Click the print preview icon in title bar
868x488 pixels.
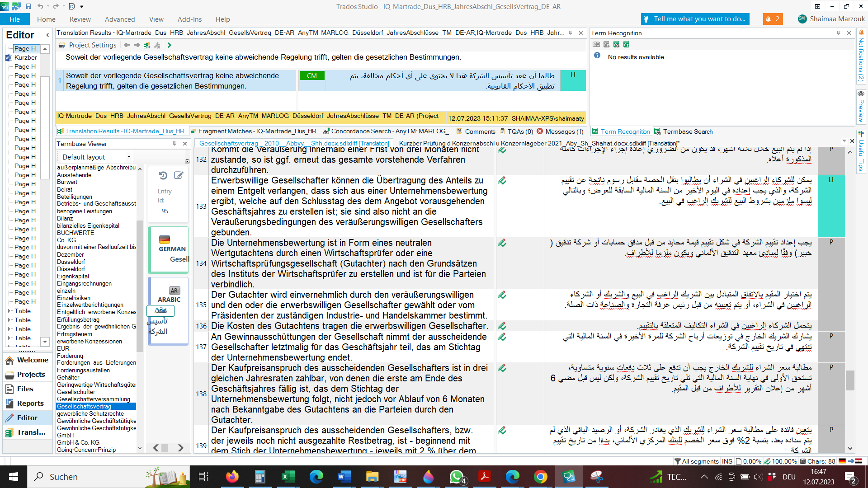[x=71, y=6]
